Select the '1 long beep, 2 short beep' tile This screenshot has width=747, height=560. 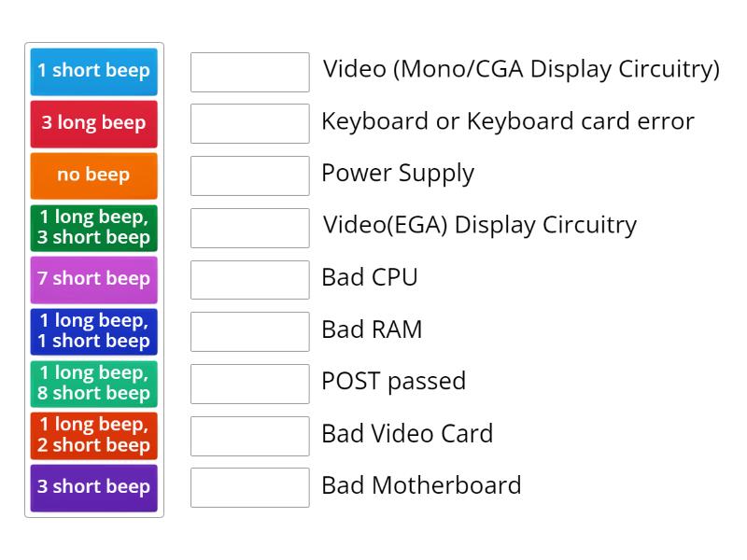tap(92, 435)
